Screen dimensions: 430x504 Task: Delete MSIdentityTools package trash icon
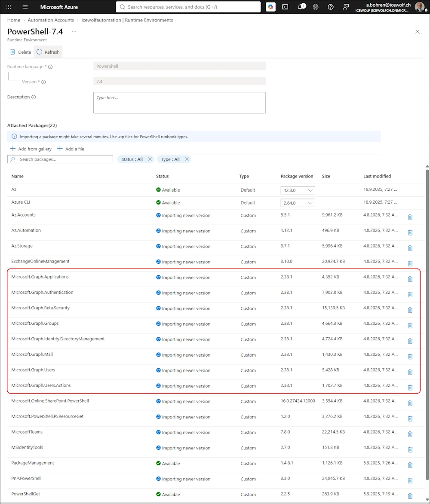[x=410, y=449]
